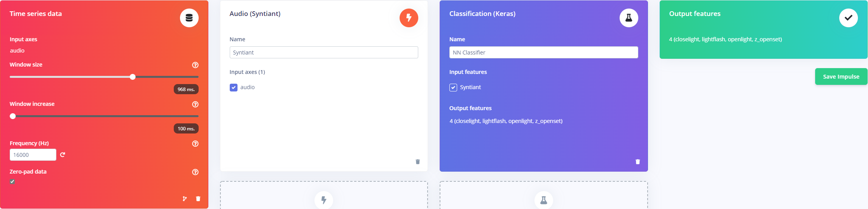Click the flask icon on Classification (Keras) block
The width and height of the screenshot is (868, 209).
(629, 18)
